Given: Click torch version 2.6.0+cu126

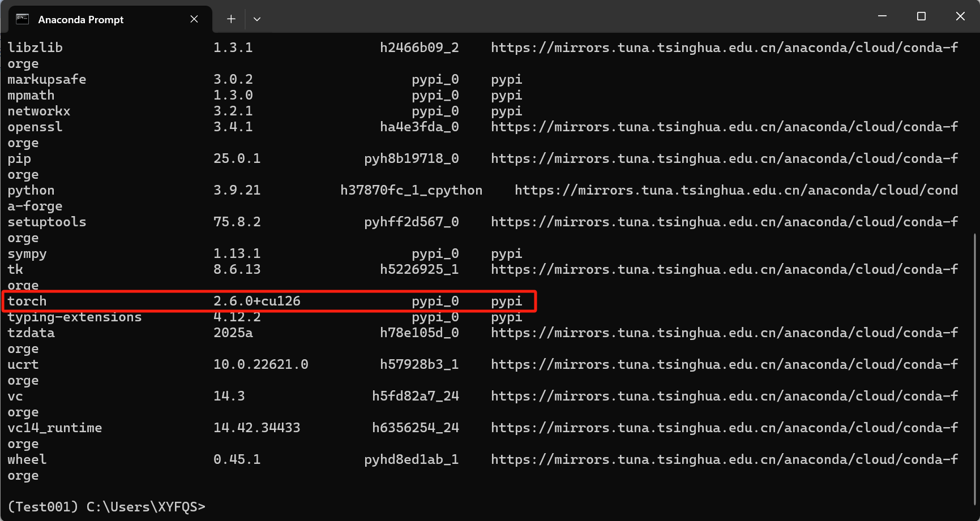Looking at the screenshot, I should pyautogui.click(x=257, y=301).
